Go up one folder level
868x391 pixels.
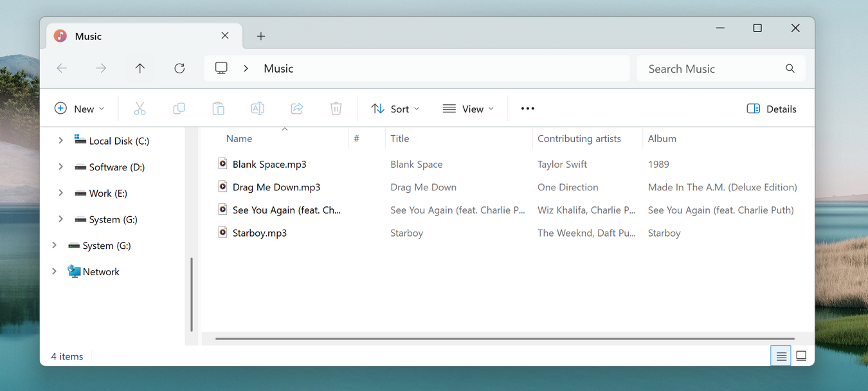click(x=140, y=68)
